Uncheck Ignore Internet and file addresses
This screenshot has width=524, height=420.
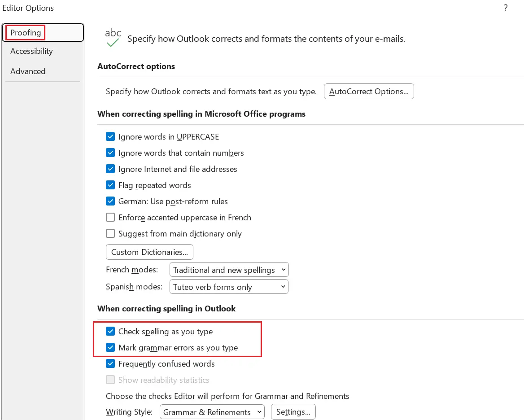[x=110, y=169]
